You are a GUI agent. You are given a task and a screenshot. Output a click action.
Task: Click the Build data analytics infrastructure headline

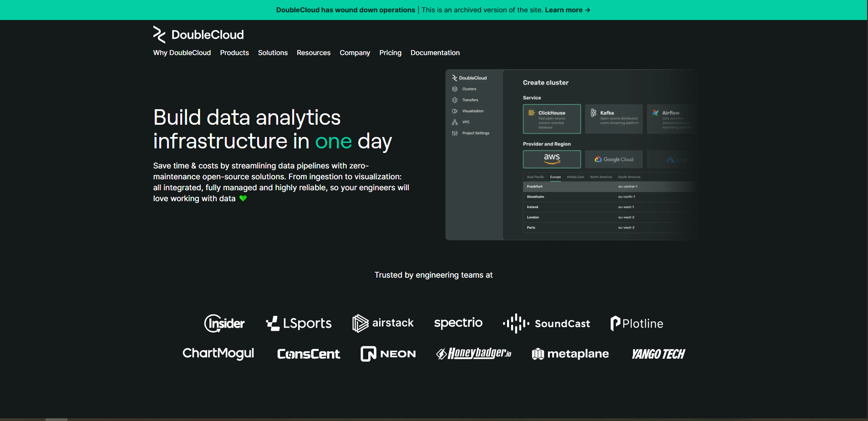[x=272, y=129]
